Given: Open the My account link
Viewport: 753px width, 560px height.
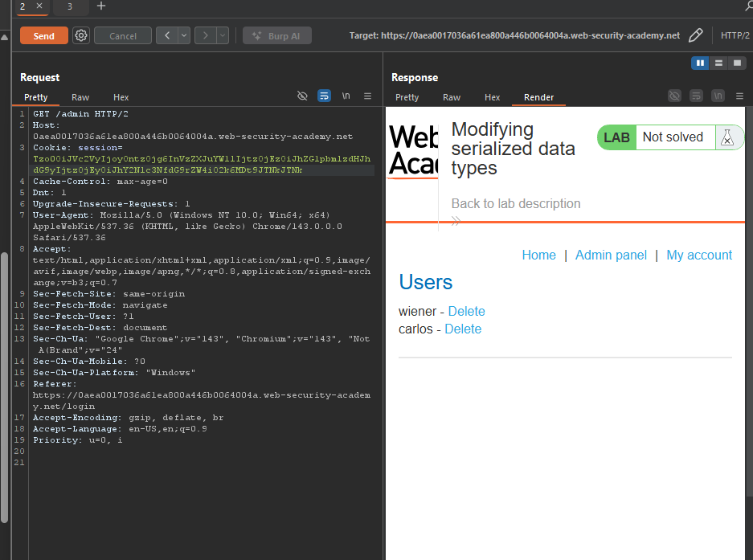Looking at the screenshot, I should pyautogui.click(x=699, y=255).
